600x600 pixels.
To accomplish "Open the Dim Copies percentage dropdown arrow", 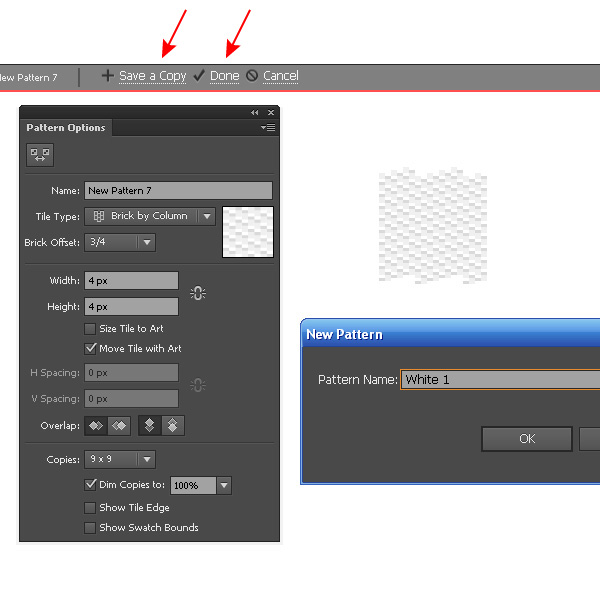I will pyautogui.click(x=224, y=485).
